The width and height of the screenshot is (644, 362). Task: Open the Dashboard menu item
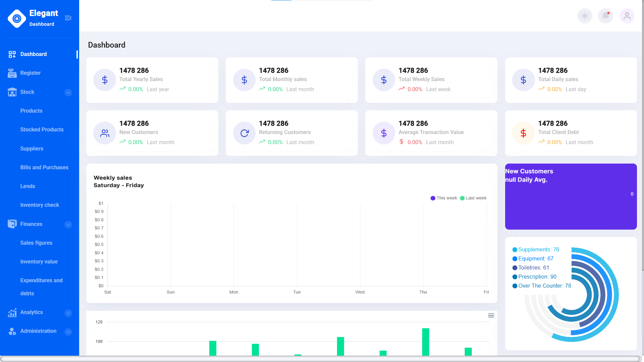tap(34, 54)
